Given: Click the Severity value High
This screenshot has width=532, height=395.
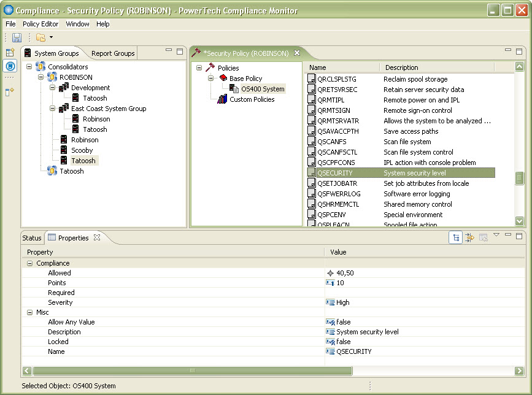Looking at the screenshot, I should pyautogui.click(x=342, y=302).
